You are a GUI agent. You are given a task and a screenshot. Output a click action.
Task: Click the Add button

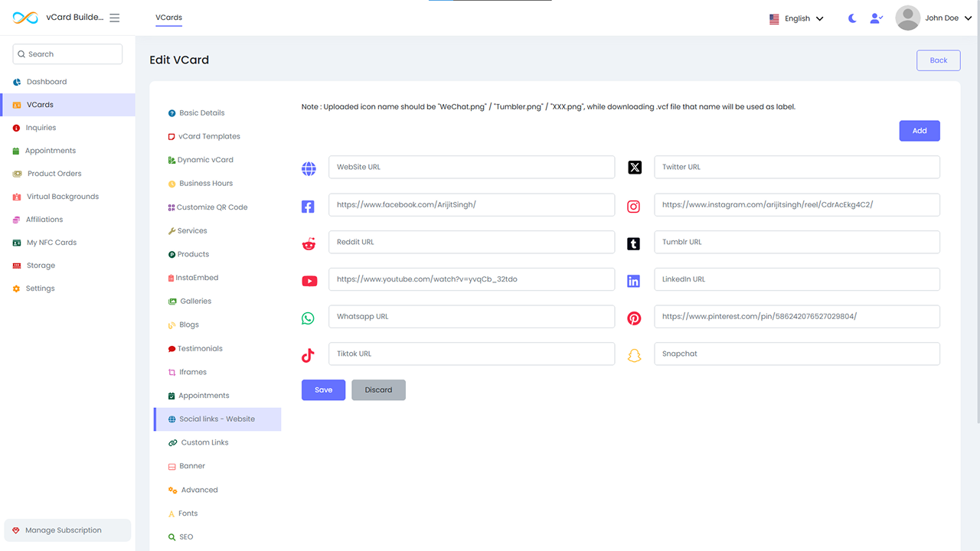pyautogui.click(x=920, y=131)
